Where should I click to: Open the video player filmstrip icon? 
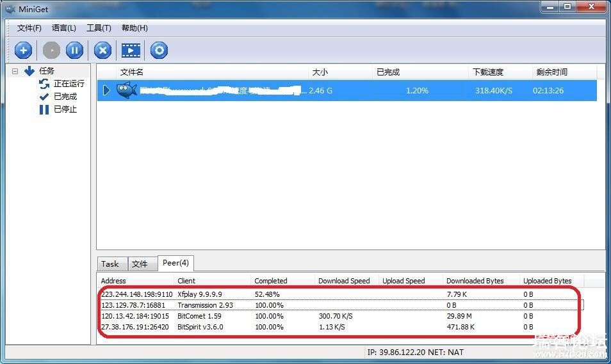pyautogui.click(x=131, y=51)
